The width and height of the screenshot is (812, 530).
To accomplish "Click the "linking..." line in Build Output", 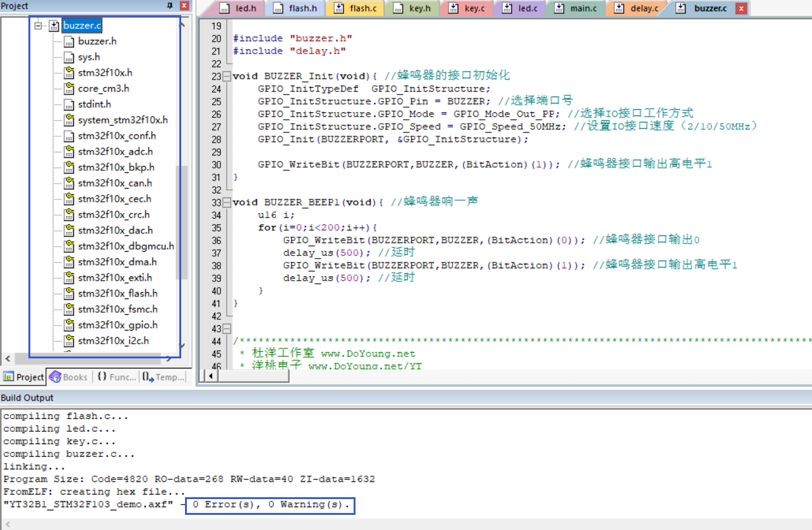I will point(35,467).
